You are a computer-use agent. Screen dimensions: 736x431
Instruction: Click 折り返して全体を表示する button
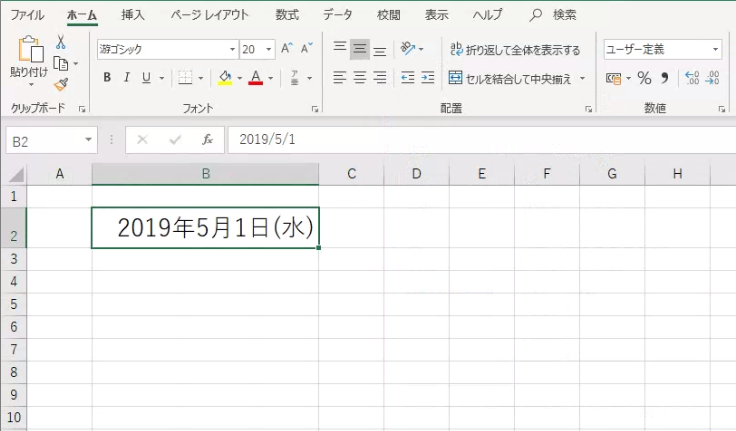click(x=515, y=49)
